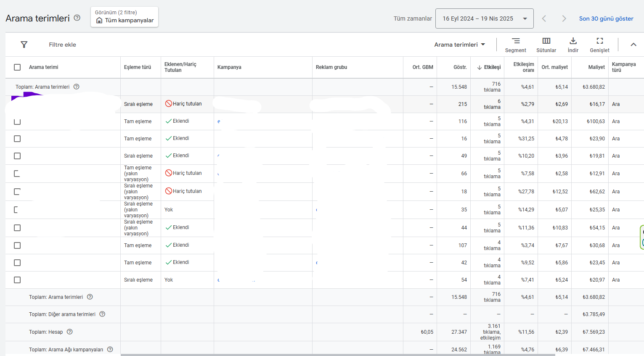Click Hariç tutulan status in ₺12,91 row

(183, 173)
